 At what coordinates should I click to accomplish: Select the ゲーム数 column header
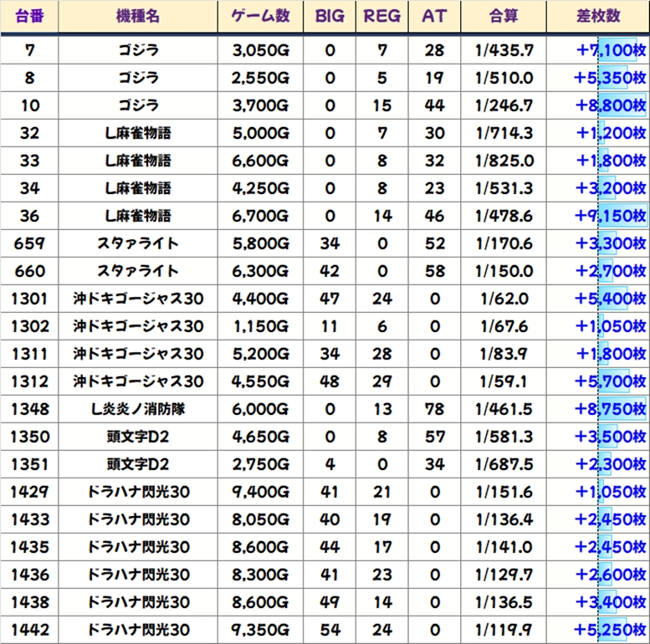(260, 16)
